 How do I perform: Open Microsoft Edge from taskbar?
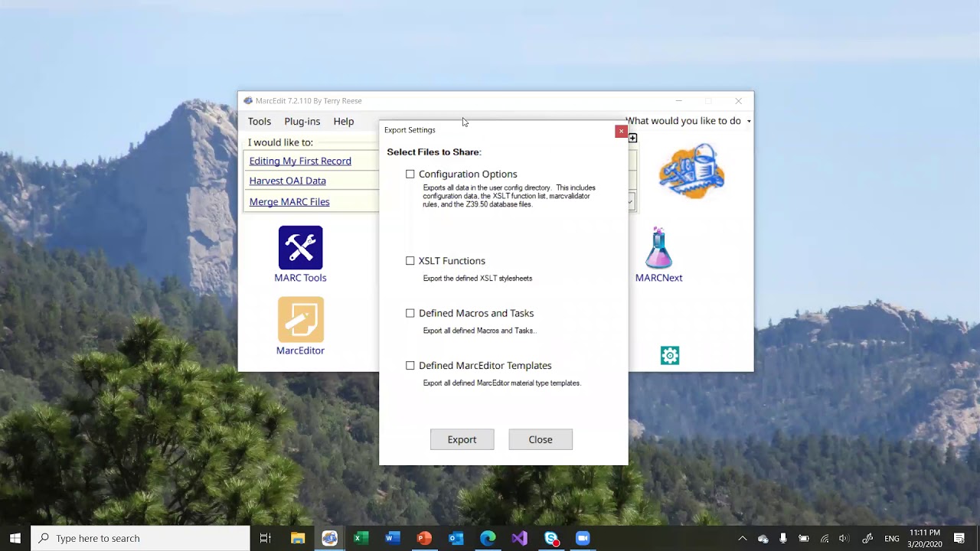[x=488, y=538]
